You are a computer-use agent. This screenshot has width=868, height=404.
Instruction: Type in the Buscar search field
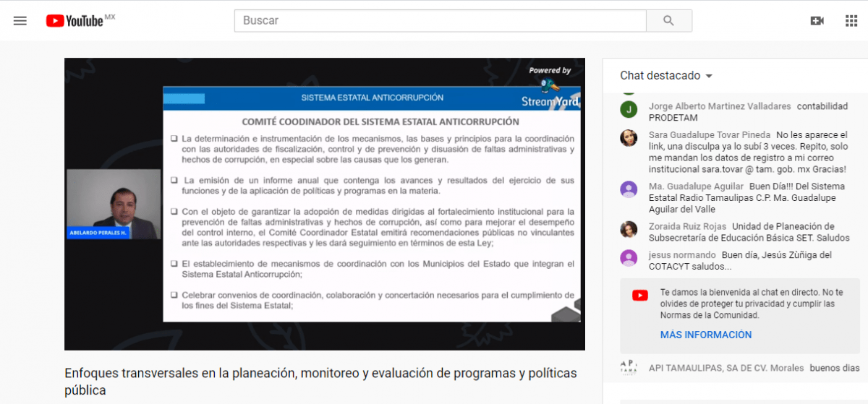(x=440, y=21)
